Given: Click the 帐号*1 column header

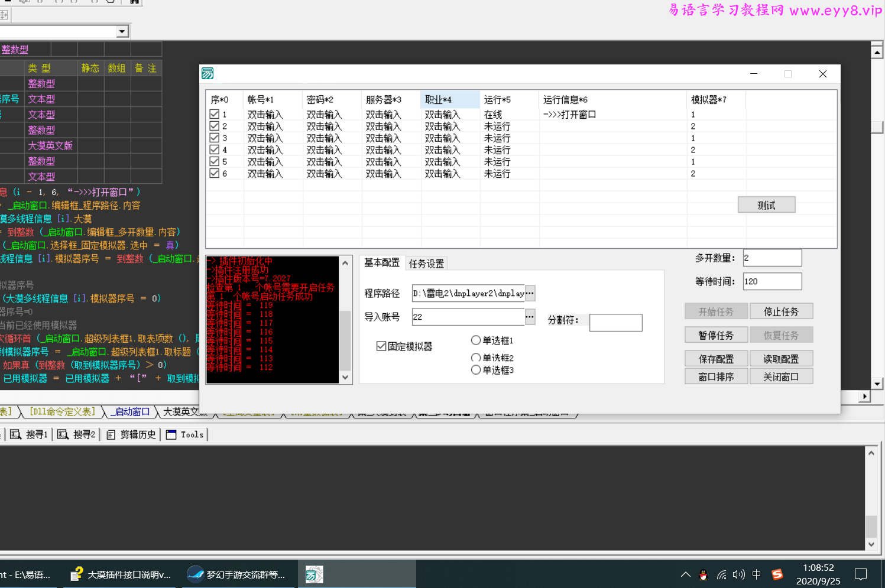Looking at the screenshot, I should (x=273, y=99).
